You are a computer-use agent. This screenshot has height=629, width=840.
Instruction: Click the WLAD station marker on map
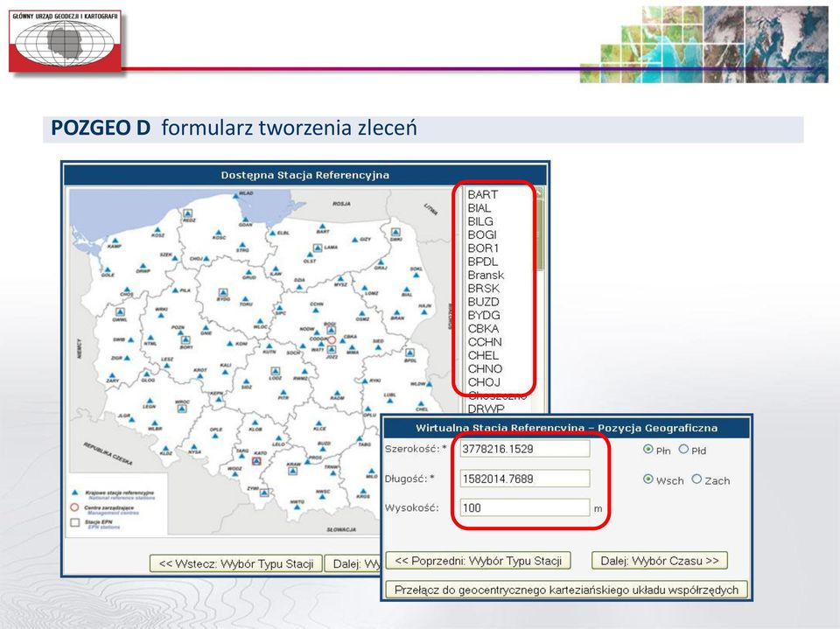235,197
